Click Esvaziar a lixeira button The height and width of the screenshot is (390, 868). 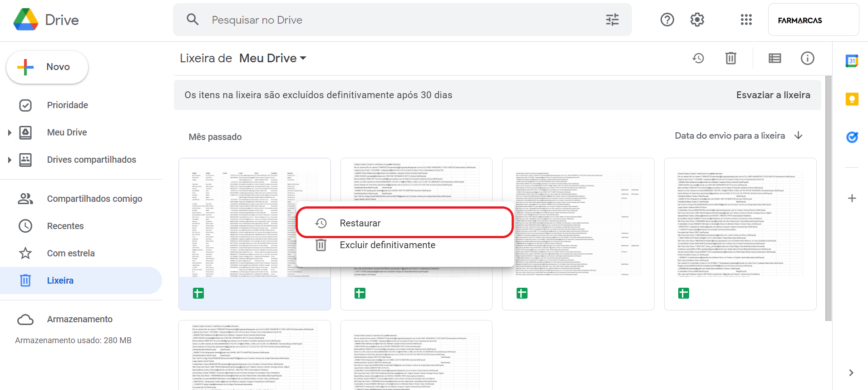[773, 95]
